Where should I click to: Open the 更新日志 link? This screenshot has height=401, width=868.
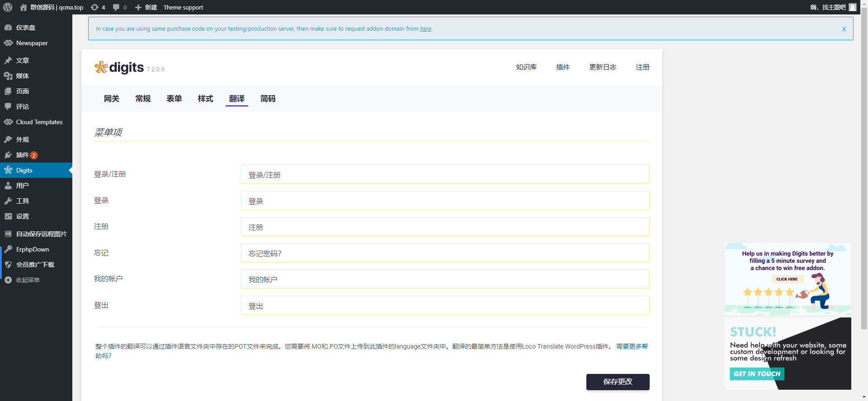click(603, 67)
